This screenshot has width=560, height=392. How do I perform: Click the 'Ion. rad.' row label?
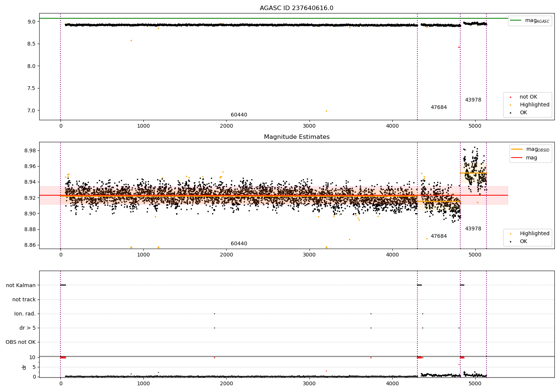click(25, 314)
